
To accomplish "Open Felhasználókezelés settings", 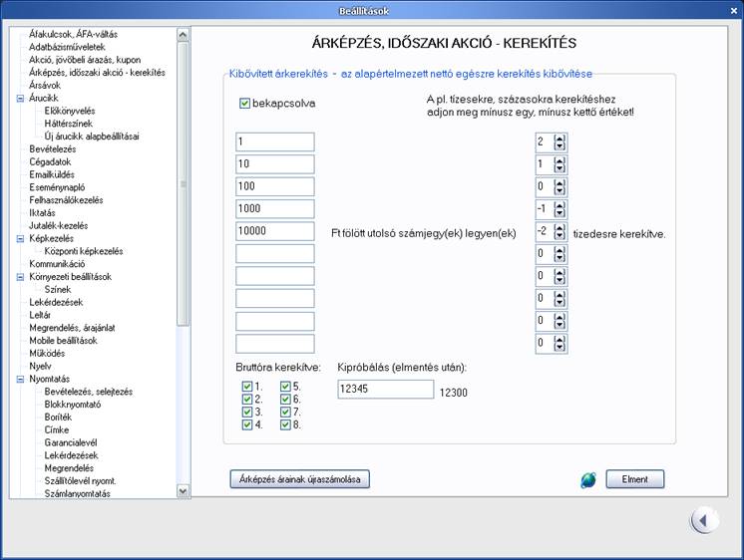I will (x=66, y=200).
